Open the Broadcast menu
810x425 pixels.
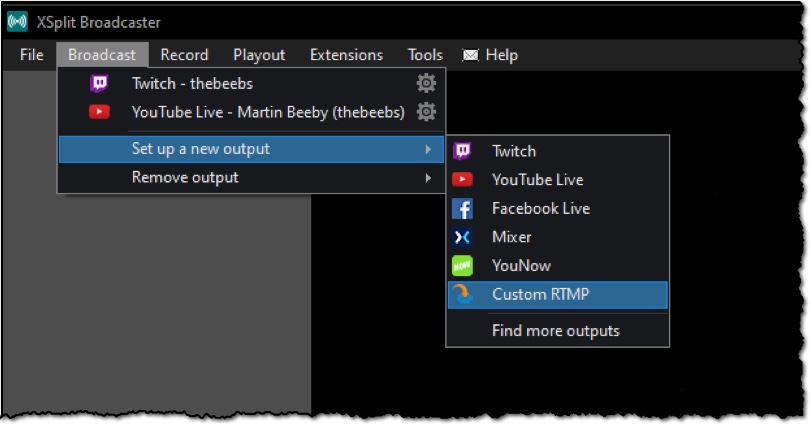[x=102, y=55]
